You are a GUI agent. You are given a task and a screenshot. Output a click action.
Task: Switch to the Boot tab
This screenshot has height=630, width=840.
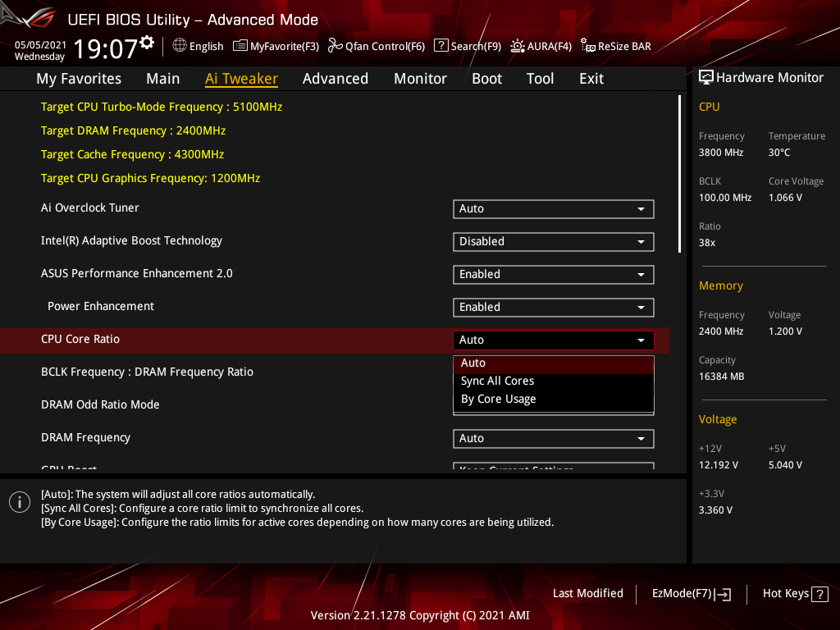[487, 79]
